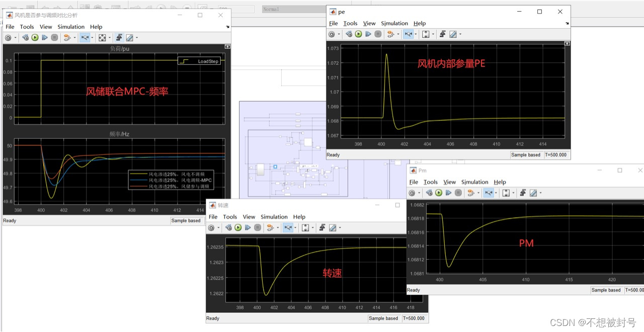Toggle zoom tool in Pm scope
Image resolution: width=644 pixels, height=332 pixels.
tap(489, 193)
